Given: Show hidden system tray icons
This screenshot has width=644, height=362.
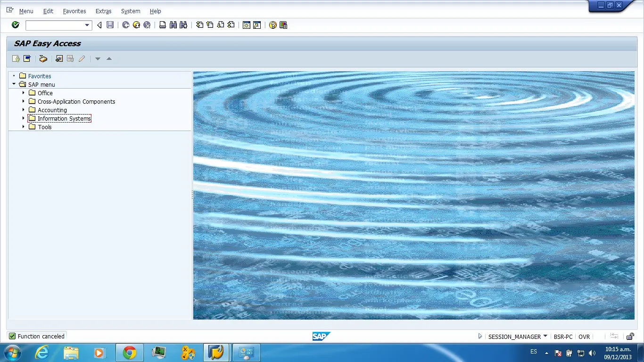Looking at the screenshot, I should tap(546, 353).
